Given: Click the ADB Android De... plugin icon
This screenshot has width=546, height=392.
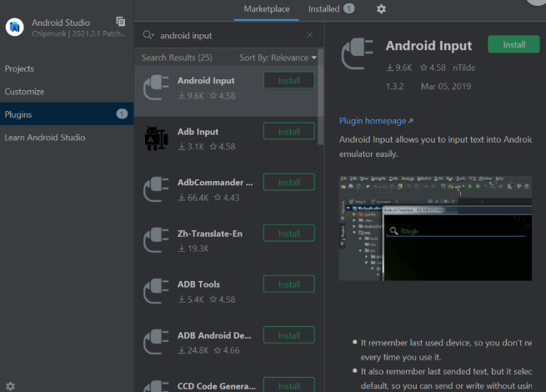Looking at the screenshot, I should [157, 342].
